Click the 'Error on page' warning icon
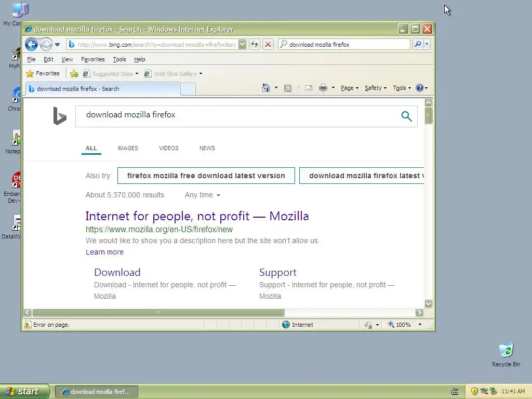 click(x=28, y=325)
